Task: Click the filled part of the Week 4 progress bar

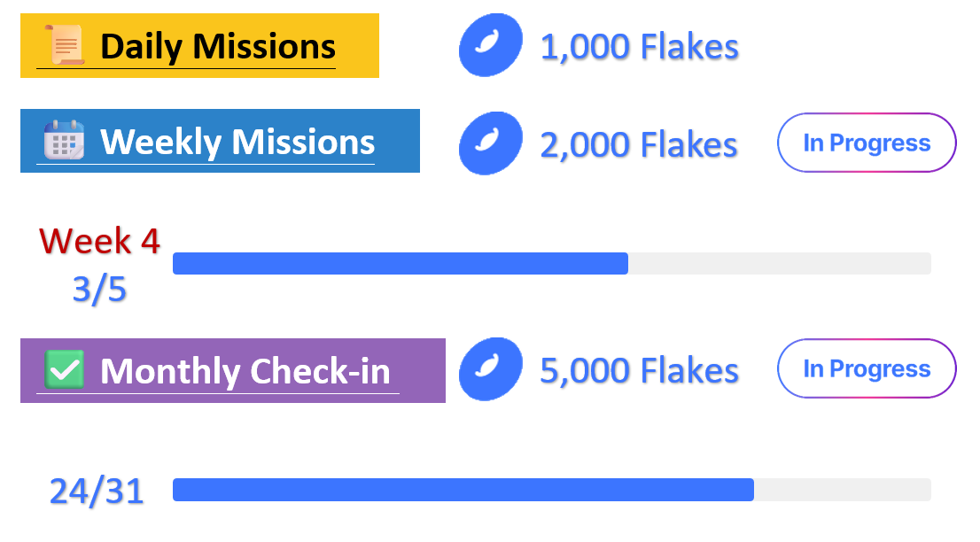Action: coord(400,263)
